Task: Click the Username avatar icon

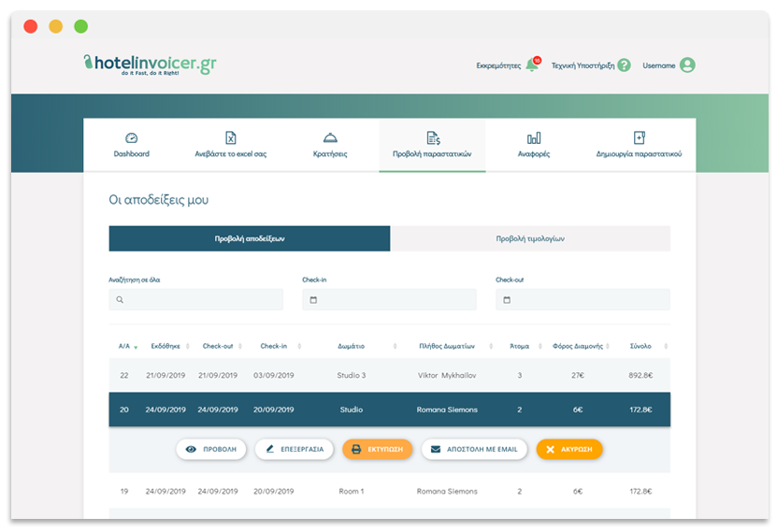Action: click(687, 65)
